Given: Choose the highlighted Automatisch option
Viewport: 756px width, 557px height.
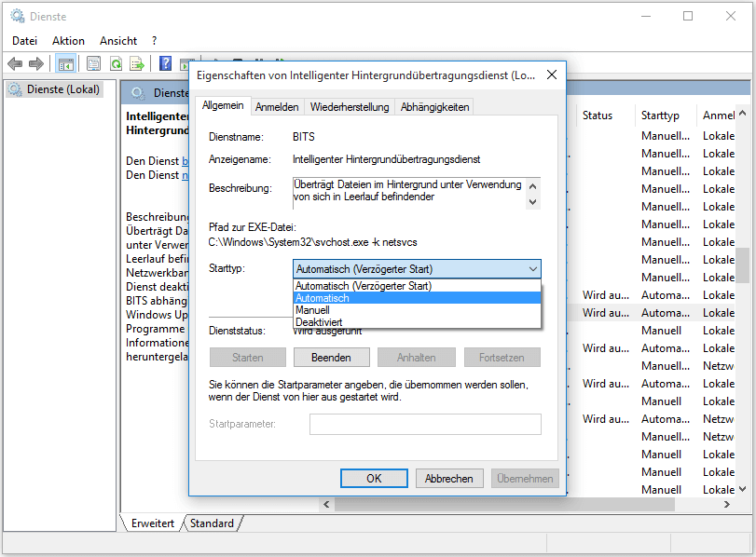Looking at the screenshot, I should (417, 298).
